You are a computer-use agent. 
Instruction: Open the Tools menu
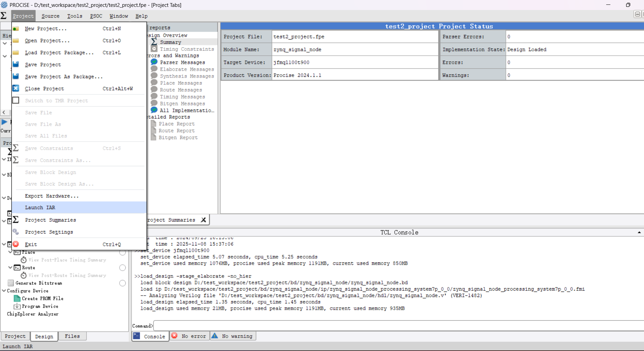(x=75, y=16)
